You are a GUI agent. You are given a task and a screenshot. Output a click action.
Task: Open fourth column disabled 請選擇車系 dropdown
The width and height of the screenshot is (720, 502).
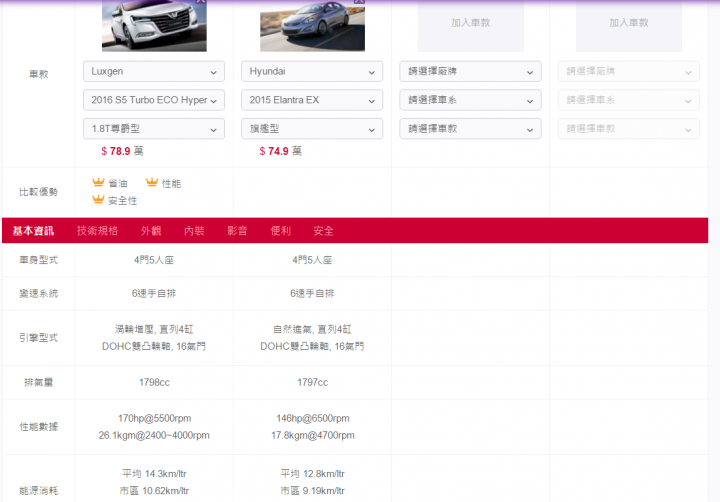(x=629, y=100)
